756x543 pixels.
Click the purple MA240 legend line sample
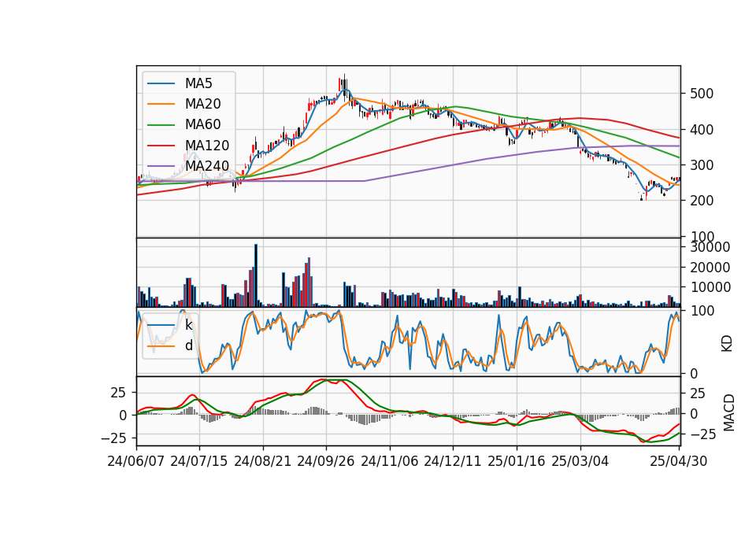pos(161,166)
